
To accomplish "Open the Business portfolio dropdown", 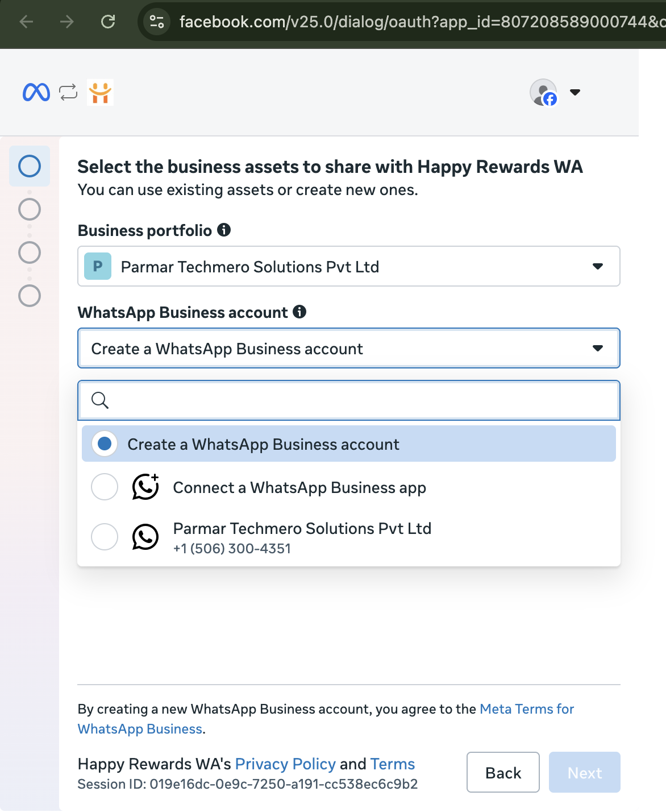I will (x=349, y=266).
